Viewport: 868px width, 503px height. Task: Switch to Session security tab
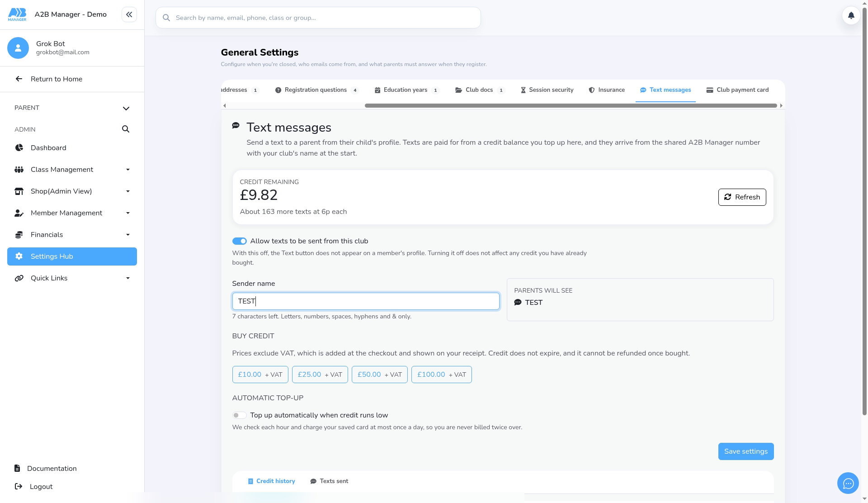pyautogui.click(x=547, y=90)
